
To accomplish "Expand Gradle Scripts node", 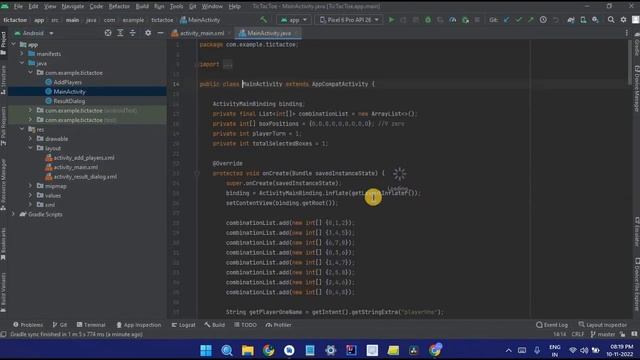I will coord(13,214).
